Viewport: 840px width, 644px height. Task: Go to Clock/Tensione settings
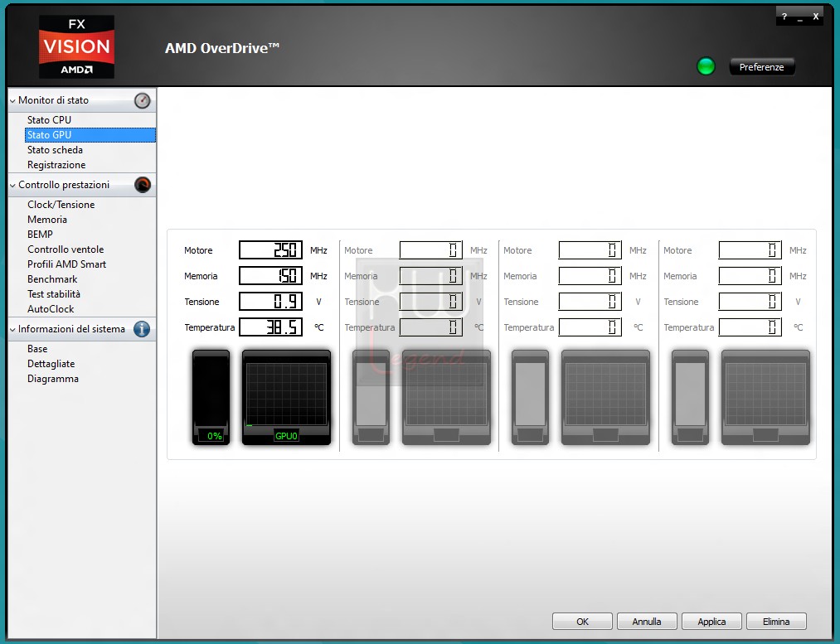pos(61,205)
